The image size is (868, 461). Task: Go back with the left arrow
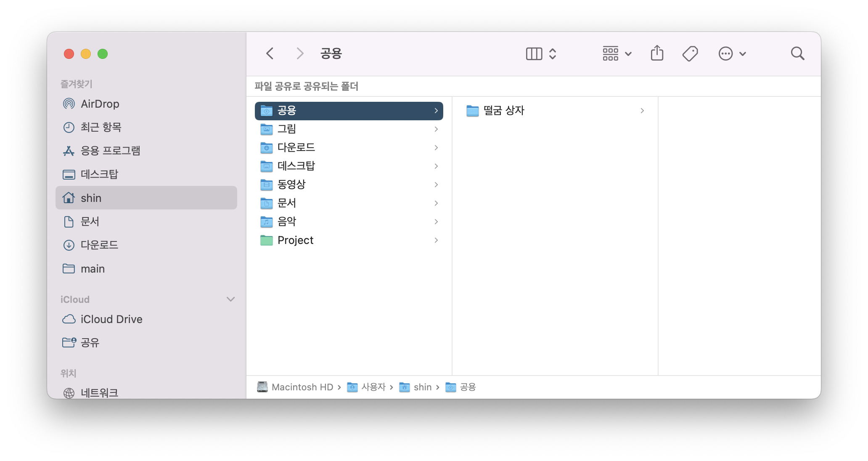pyautogui.click(x=270, y=53)
